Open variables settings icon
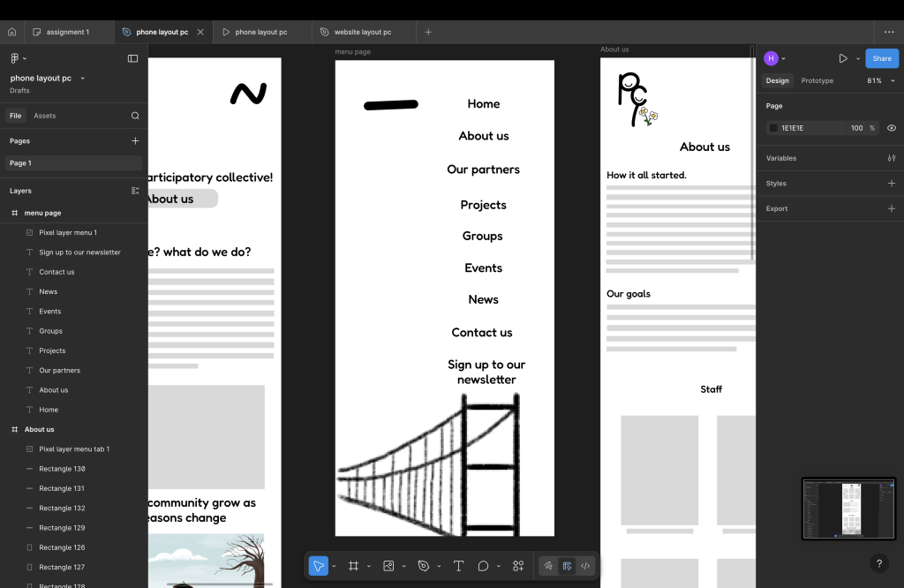This screenshot has width=904, height=588. pos(891,158)
